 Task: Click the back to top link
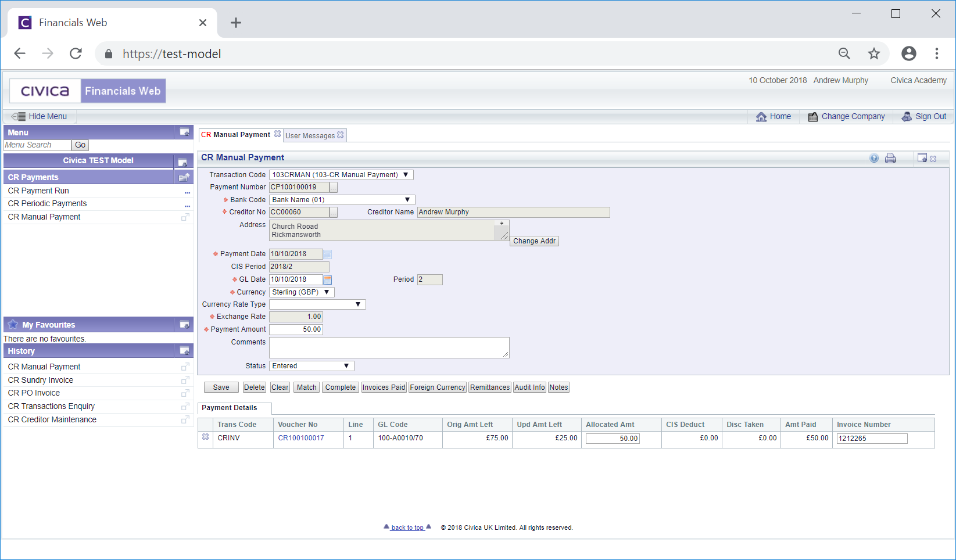(x=407, y=527)
